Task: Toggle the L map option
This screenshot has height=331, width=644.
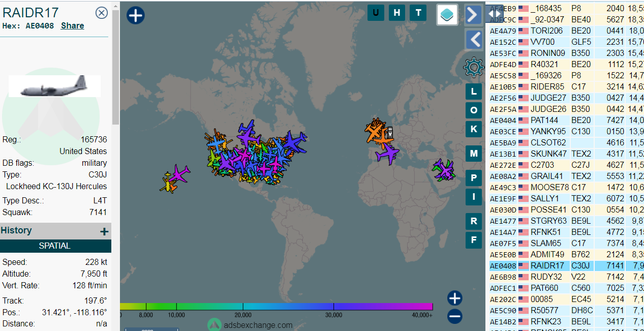Action: [474, 92]
